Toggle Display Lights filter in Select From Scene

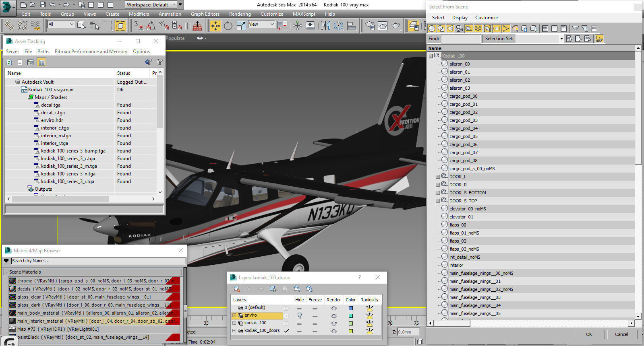click(450, 29)
